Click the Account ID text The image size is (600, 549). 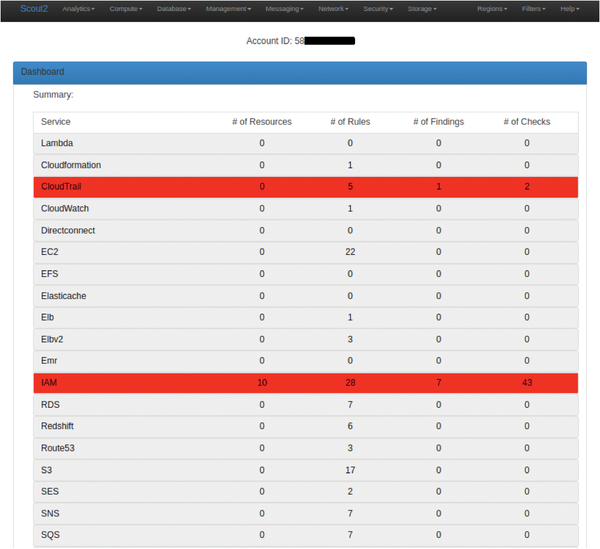tap(300, 41)
